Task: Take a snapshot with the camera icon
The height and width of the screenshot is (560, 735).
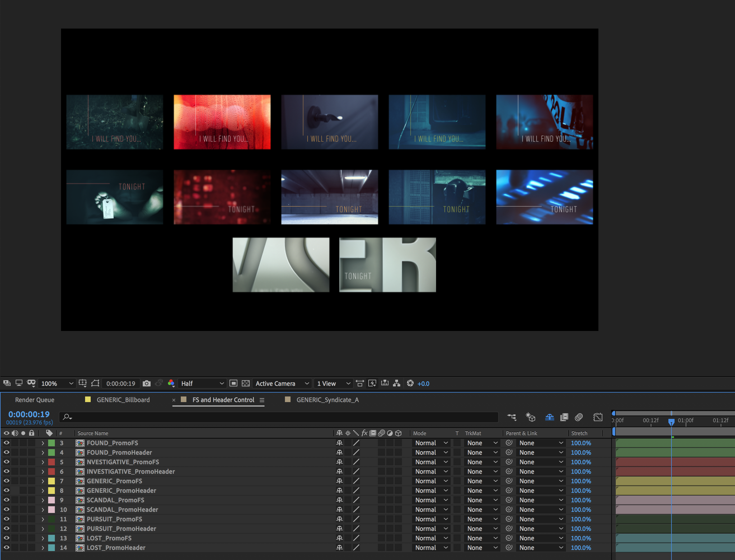Action: coord(147,383)
